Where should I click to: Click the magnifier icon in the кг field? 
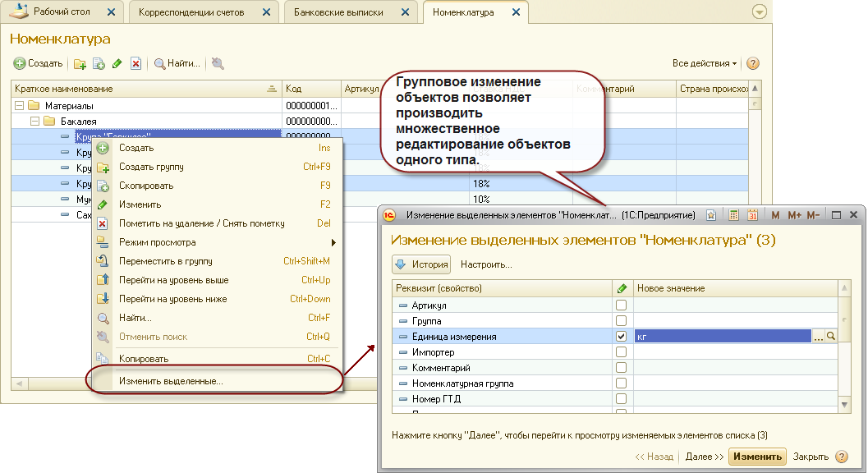[x=830, y=337]
